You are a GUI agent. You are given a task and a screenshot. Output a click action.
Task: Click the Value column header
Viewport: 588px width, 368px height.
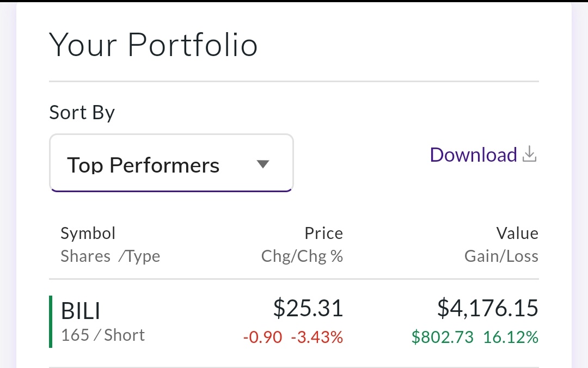pos(517,234)
